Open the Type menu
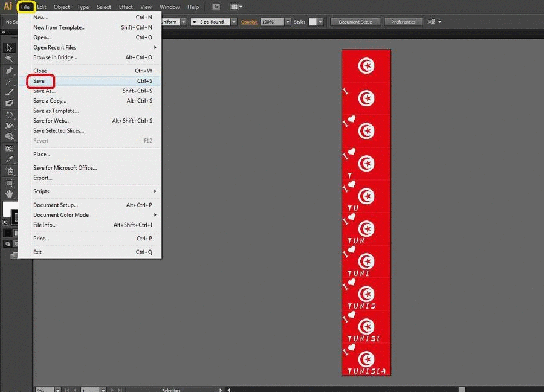 coord(83,7)
